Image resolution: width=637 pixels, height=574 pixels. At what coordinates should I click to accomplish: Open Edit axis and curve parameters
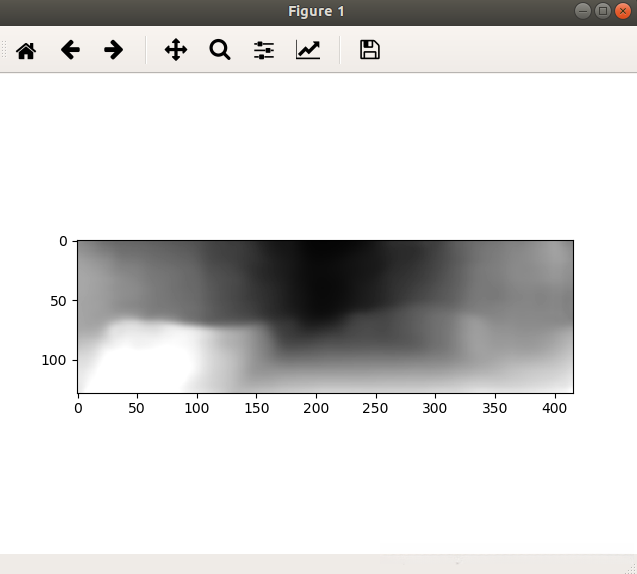pos(308,50)
